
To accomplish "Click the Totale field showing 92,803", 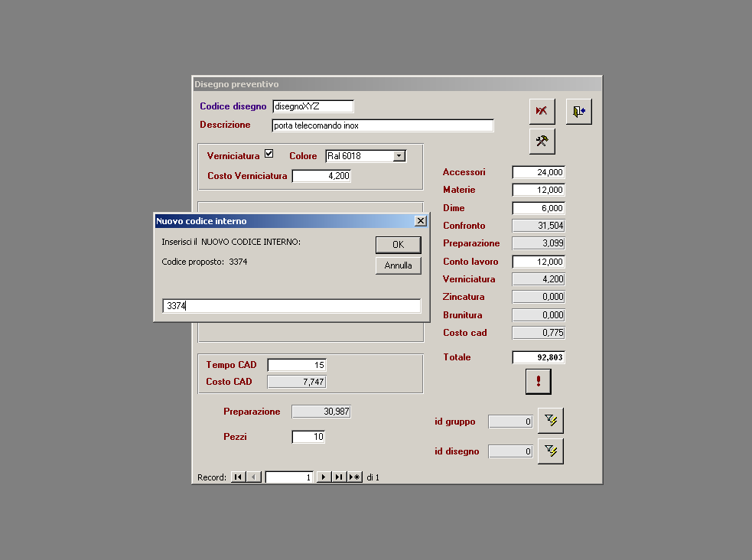I will (x=539, y=357).
